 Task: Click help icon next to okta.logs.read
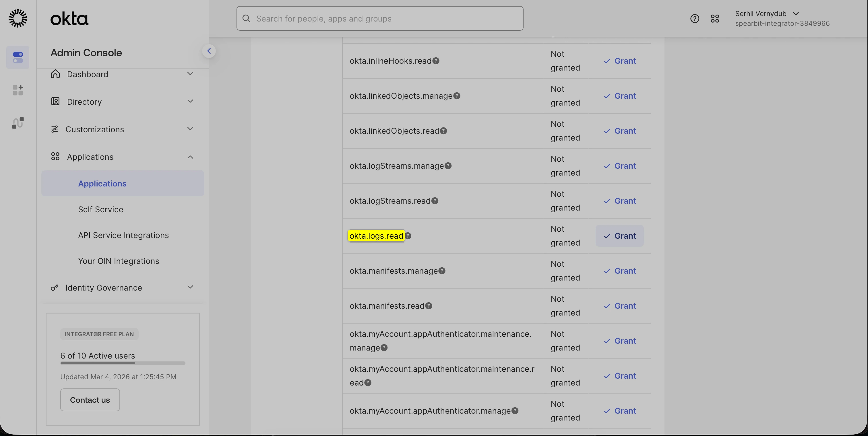(x=408, y=236)
